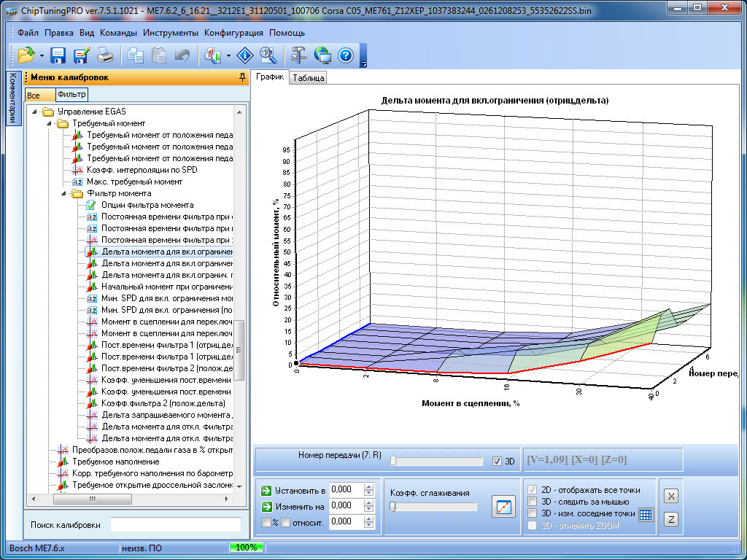Viewport: 747px width, 560px height.
Task: Click the green arrow for 'Установить в'
Action: [266, 490]
